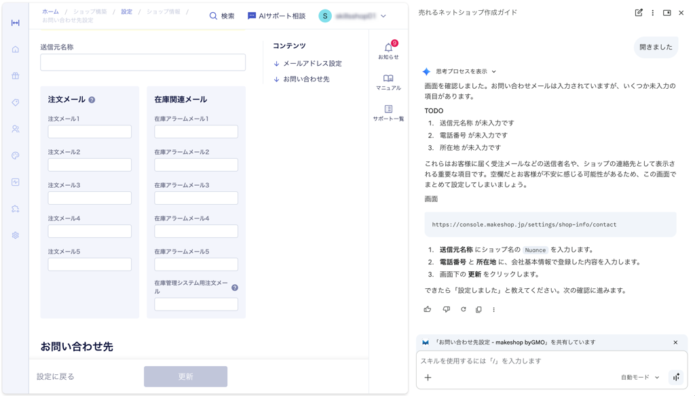Focus the 在庫アラームメール2 field
This screenshot has width=695, height=396.
(x=196, y=165)
